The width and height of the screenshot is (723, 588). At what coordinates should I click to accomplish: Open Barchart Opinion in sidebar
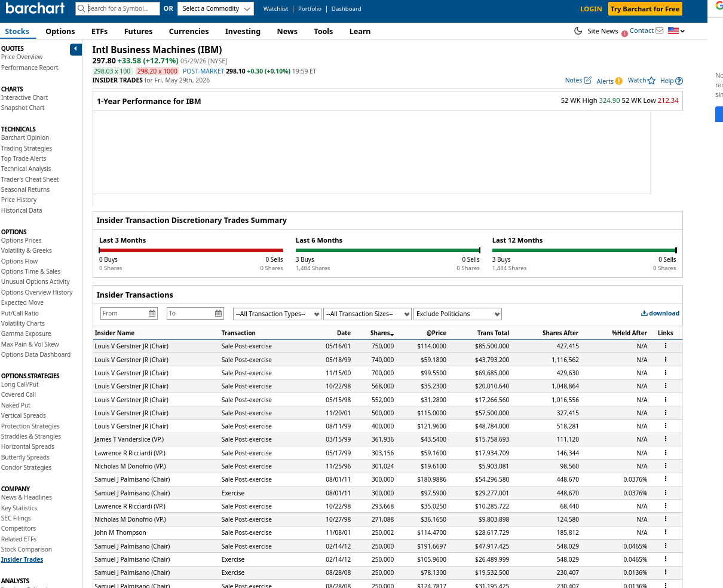click(x=25, y=137)
